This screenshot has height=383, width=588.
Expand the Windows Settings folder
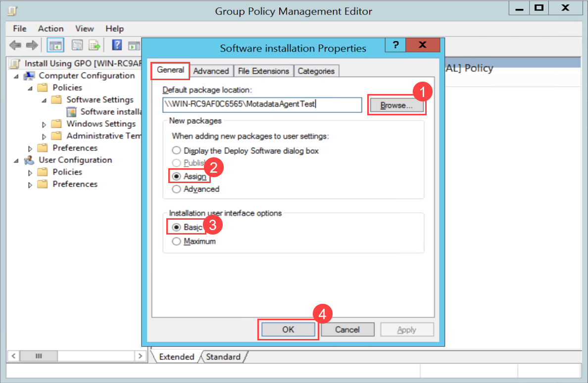44,124
